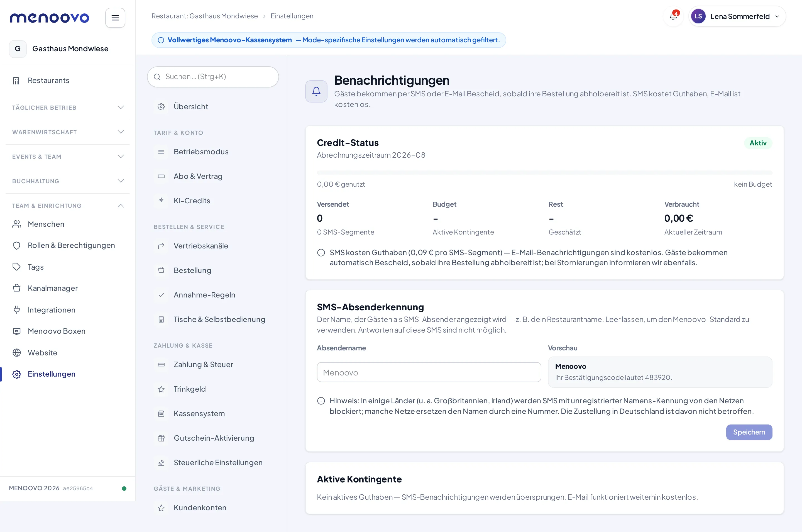Go to Vertriebskanäle settings
This screenshot has height=532, width=802.
(x=213, y=246)
